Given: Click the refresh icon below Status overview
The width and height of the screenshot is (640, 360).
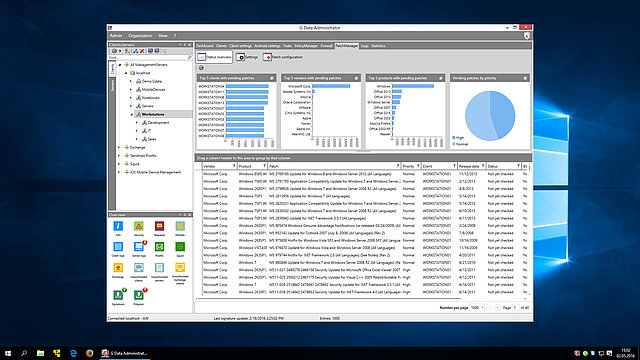Looking at the screenshot, I should pyautogui.click(x=201, y=68).
